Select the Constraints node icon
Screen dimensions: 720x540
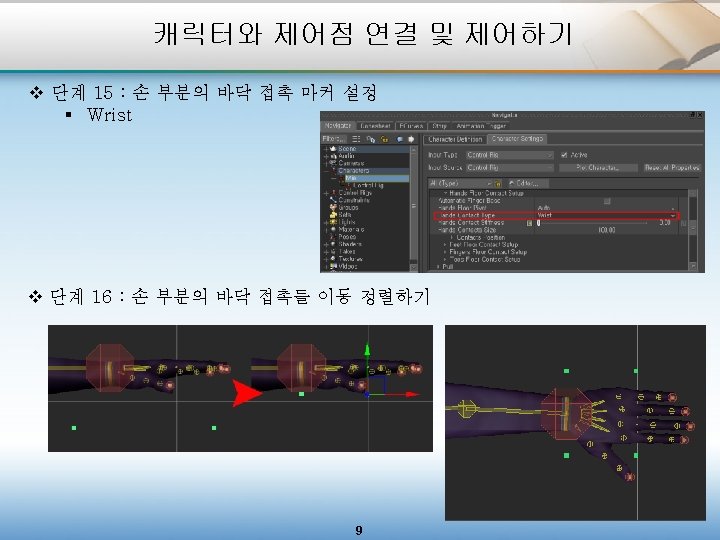pos(333,200)
